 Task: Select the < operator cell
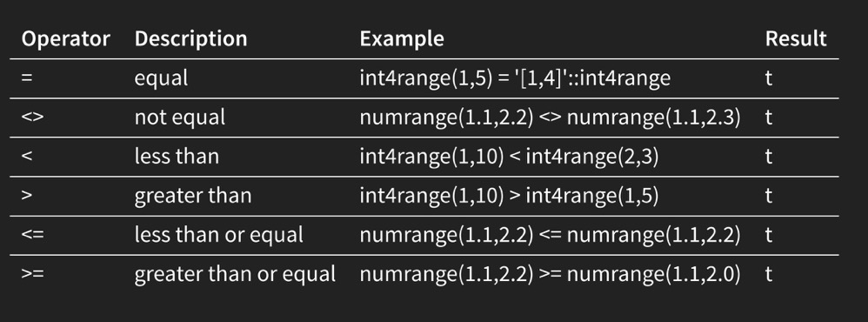click(x=27, y=157)
